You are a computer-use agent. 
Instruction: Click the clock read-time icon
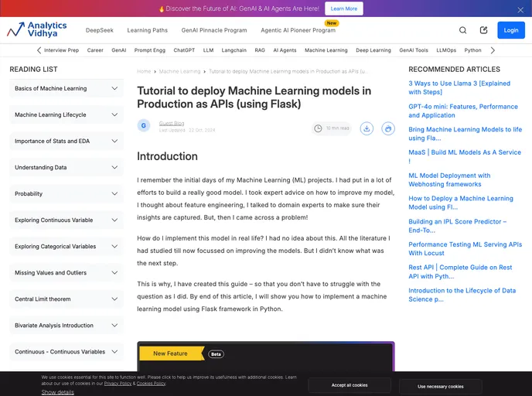[x=318, y=128]
